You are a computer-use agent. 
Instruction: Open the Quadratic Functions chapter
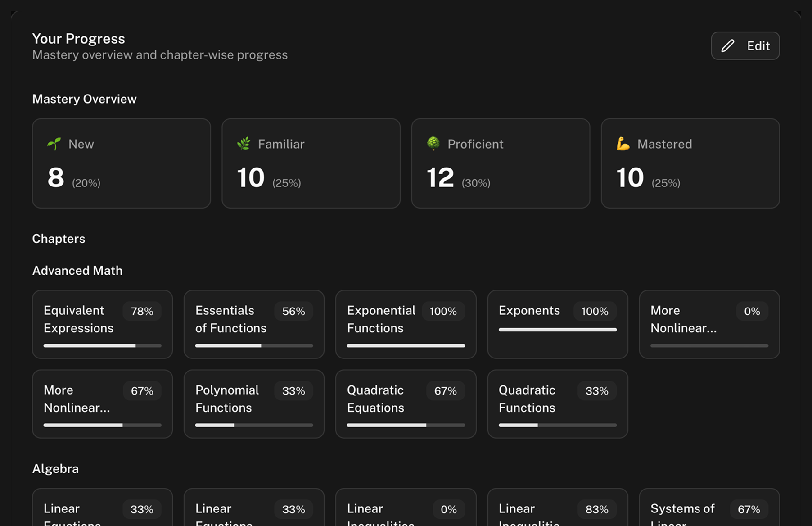point(557,404)
